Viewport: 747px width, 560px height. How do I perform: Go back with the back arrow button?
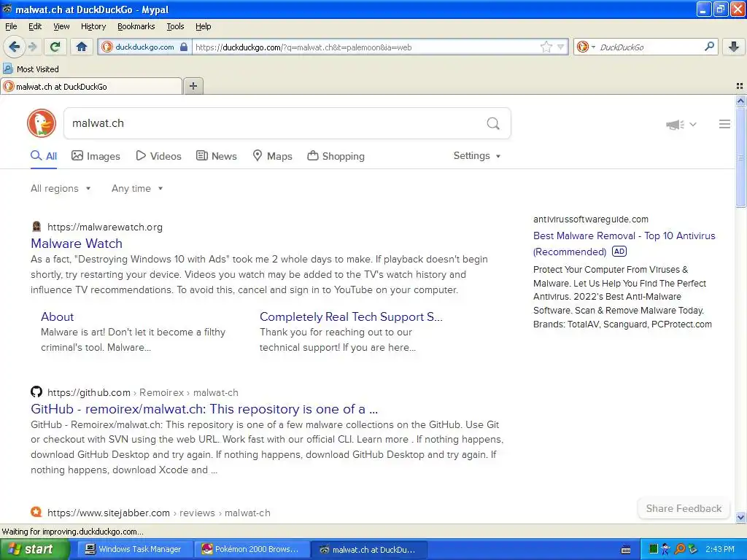point(14,47)
